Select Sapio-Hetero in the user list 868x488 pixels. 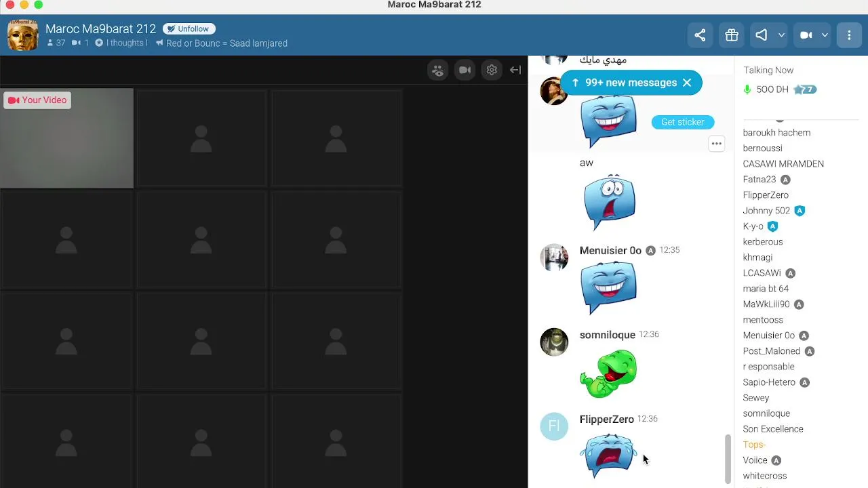769,382
